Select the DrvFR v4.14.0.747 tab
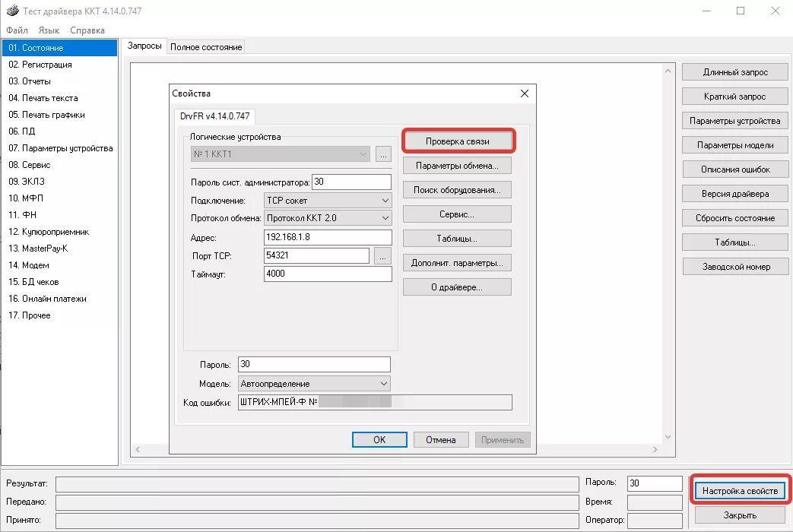 click(x=215, y=116)
